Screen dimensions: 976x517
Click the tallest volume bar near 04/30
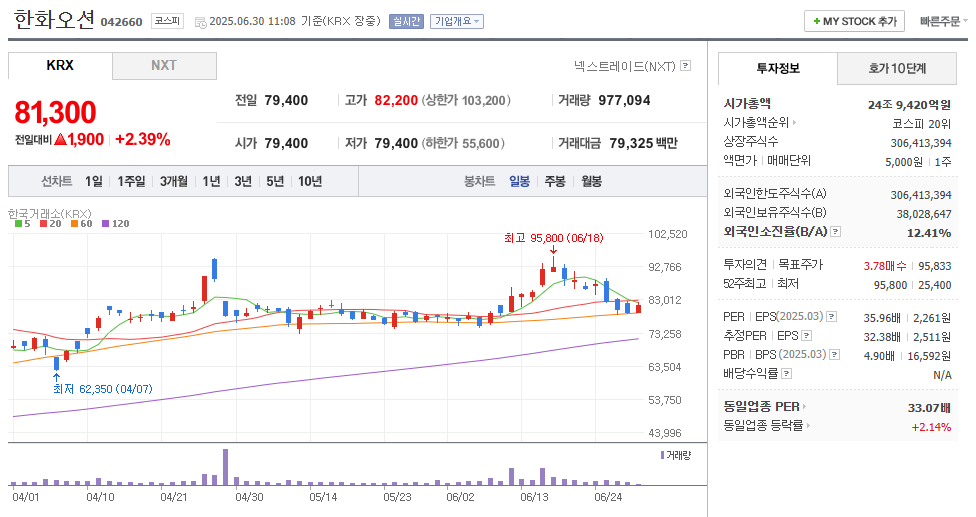click(225, 467)
